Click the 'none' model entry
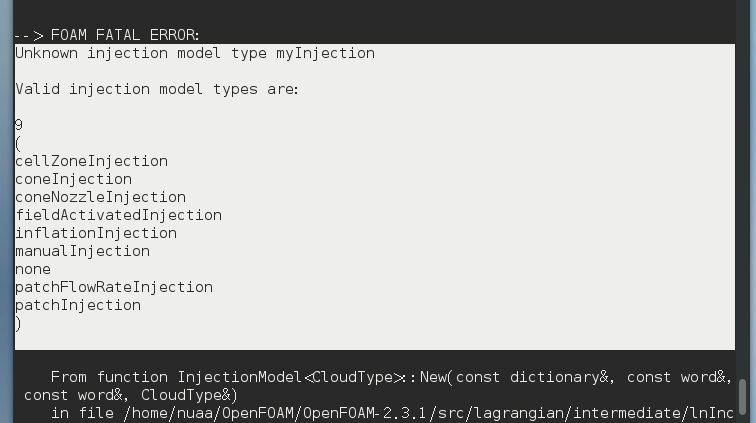Viewport: 756px width, 423px height. pos(33,269)
